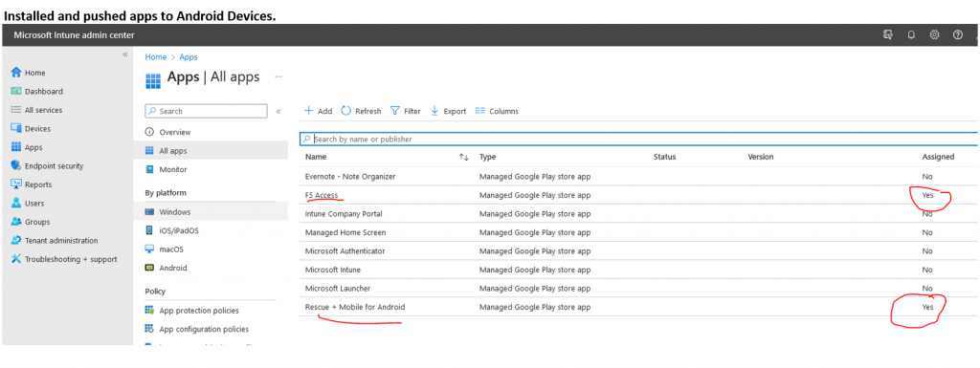This screenshot has height=368, width=980.
Task: Refresh the apps list
Action: click(361, 111)
